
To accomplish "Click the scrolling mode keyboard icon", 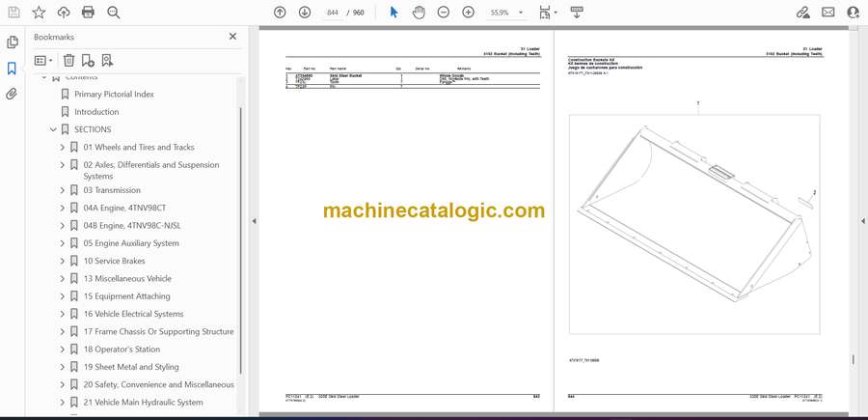I will [x=577, y=13].
